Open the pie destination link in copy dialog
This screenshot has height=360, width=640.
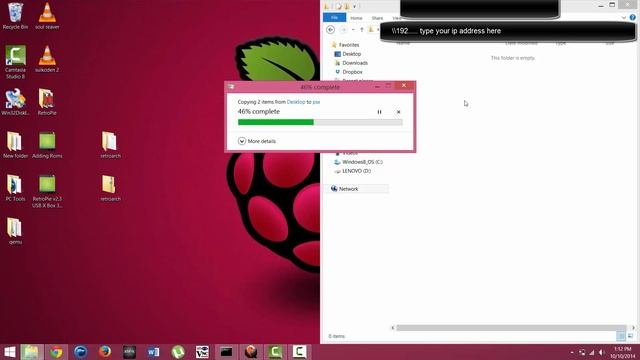pyautogui.click(x=316, y=102)
